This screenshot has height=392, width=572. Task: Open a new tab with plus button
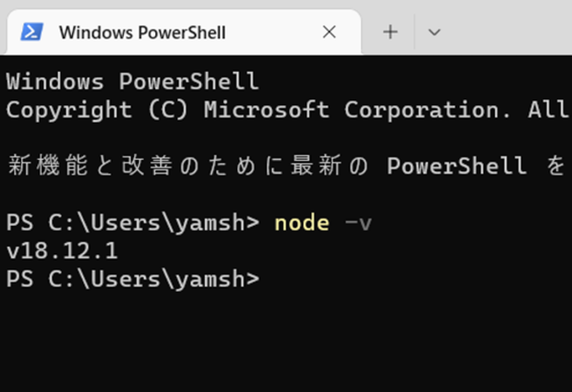(390, 32)
